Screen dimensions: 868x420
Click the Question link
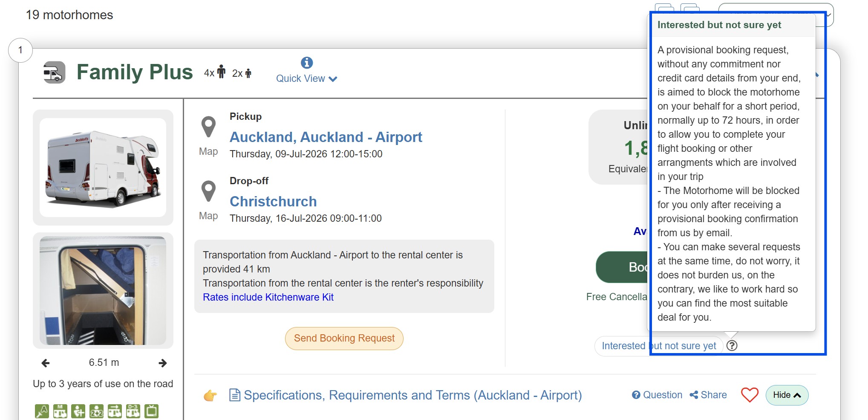click(x=657, y=395)
